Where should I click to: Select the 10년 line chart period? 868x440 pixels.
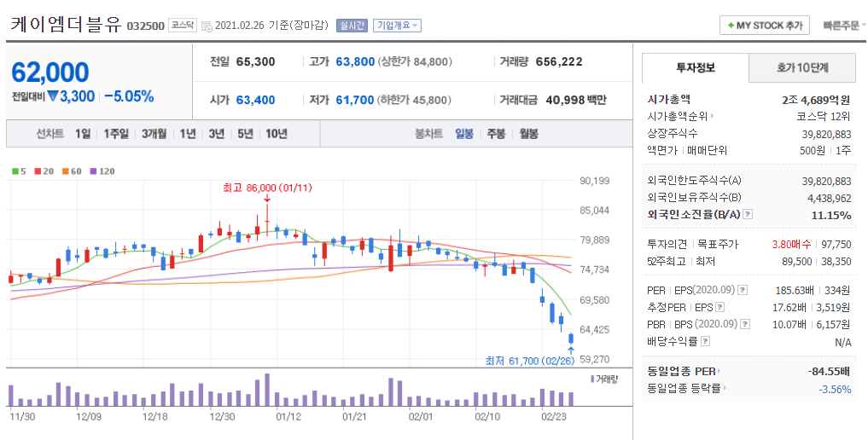(x=277, y=134)
